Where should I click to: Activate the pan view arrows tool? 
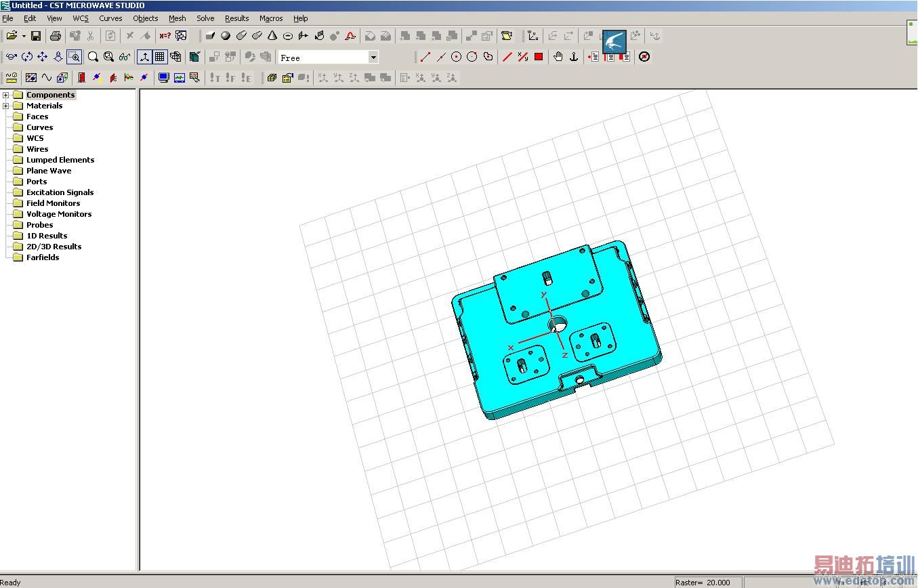pos(43,57)
